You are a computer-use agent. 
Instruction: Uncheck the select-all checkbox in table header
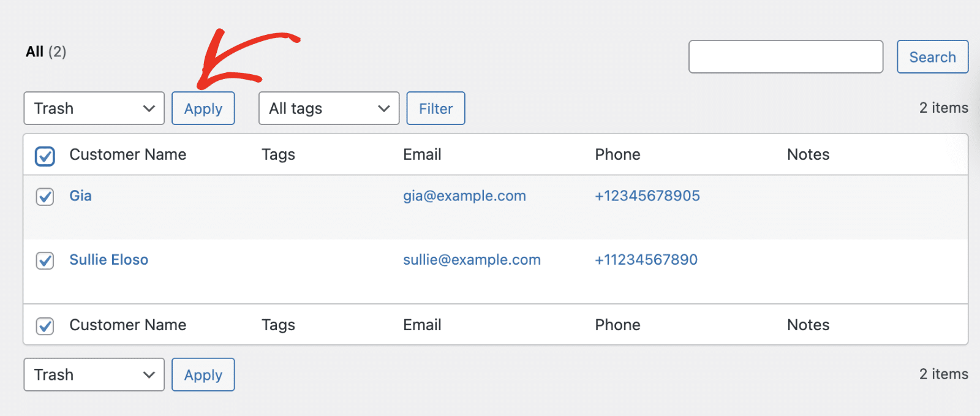click(x=45, y=156)
